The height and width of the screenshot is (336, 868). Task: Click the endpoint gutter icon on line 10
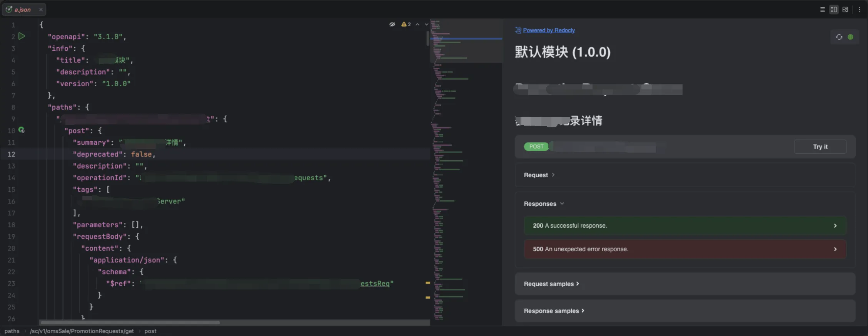coord(22,130)
